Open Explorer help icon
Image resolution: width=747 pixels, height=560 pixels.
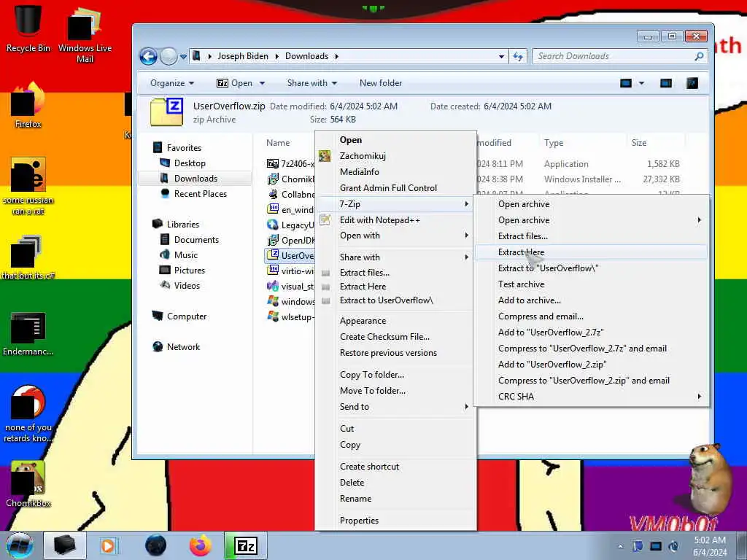coord(692,83)
